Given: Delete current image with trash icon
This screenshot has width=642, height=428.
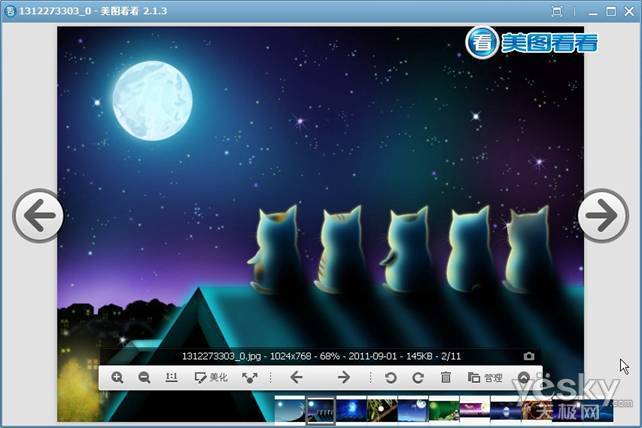Looking at the screenshot, I should point(446,378).
